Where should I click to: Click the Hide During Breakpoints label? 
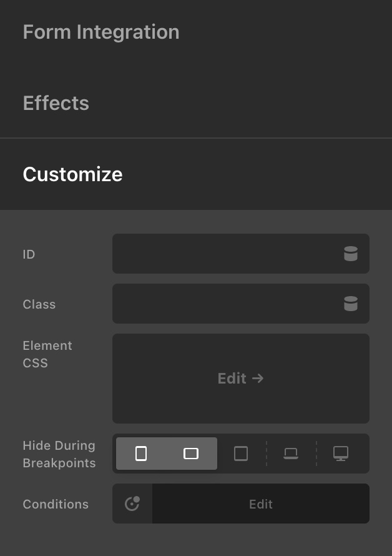(59, 454)
